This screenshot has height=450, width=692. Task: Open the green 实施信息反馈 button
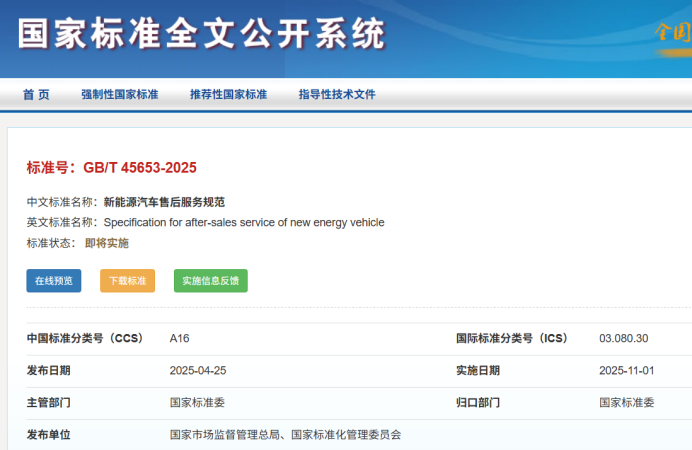[x=210, y=281]
